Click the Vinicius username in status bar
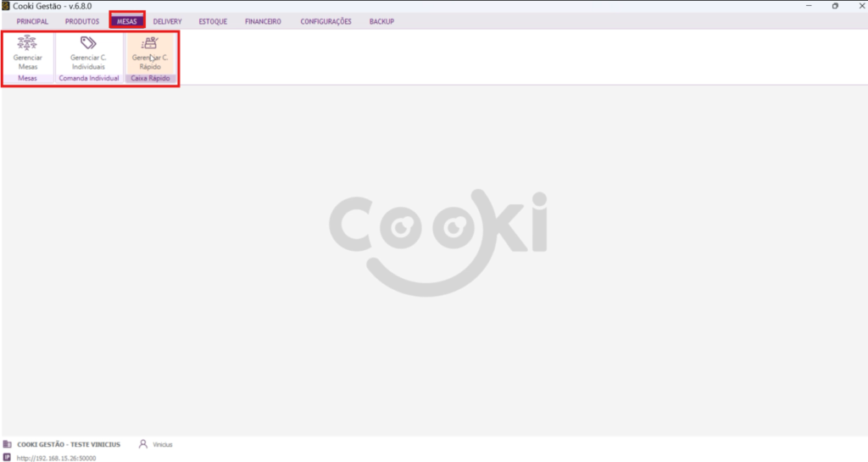Viewport: 868px width, 462px height. click(163, 444)
